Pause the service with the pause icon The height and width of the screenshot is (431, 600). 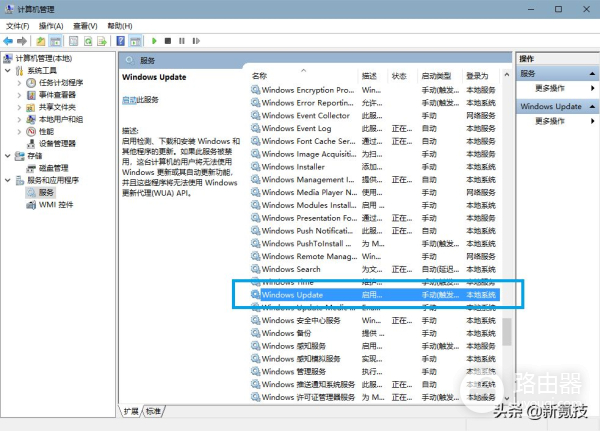tap(182, 41)
